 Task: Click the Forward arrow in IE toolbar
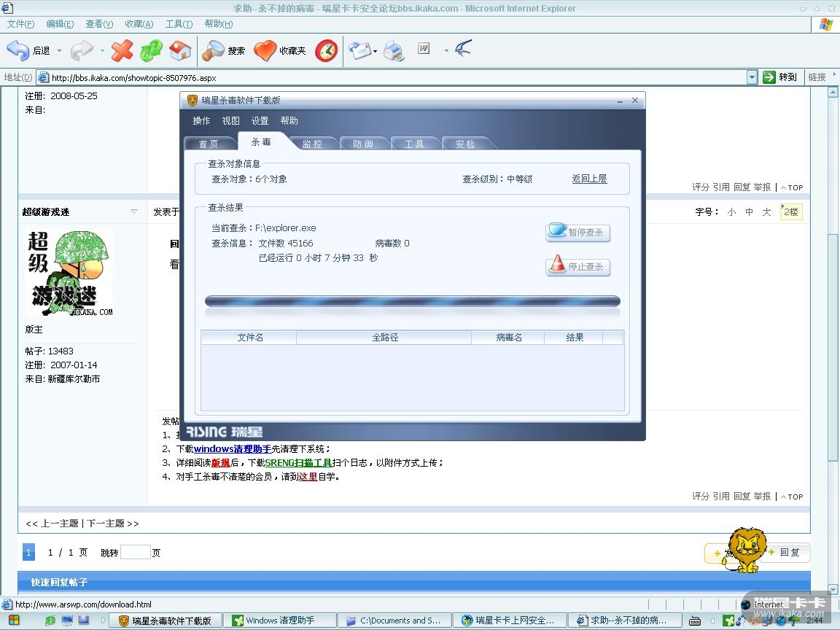82,50
